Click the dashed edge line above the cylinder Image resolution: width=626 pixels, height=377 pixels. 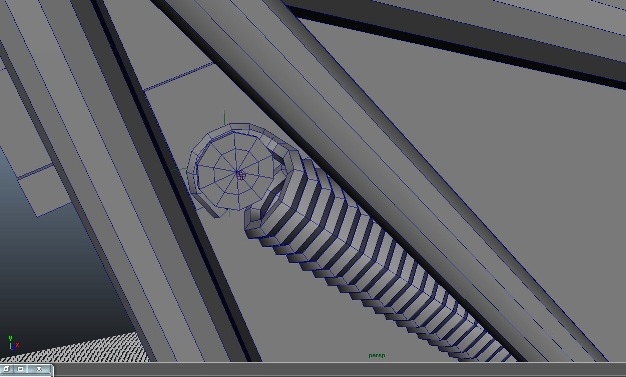(178, 76)
